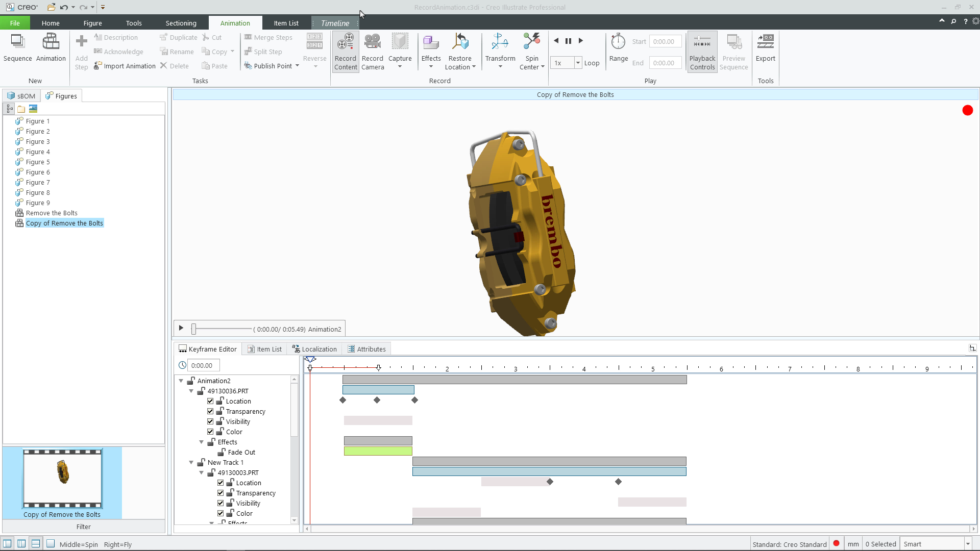Uncheck Transparency under 49130003.PRT
980x551 pixels.
click(220, 493)
